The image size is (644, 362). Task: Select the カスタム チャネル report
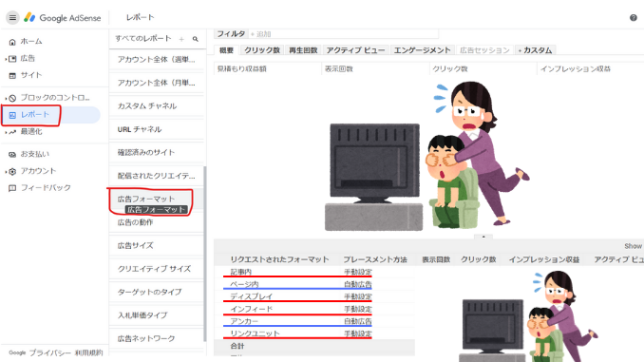(157, 106)
